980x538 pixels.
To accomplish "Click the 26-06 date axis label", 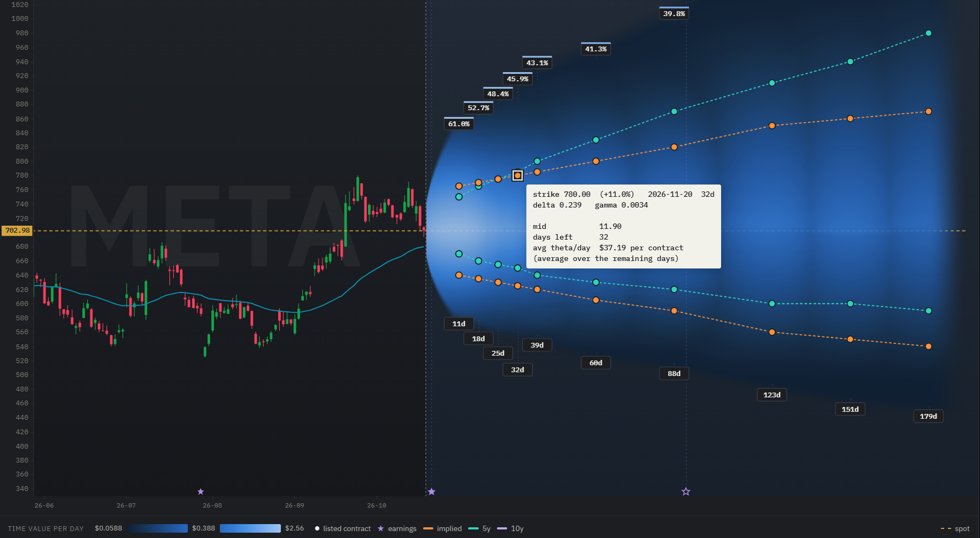I will [x=44, y=505].
